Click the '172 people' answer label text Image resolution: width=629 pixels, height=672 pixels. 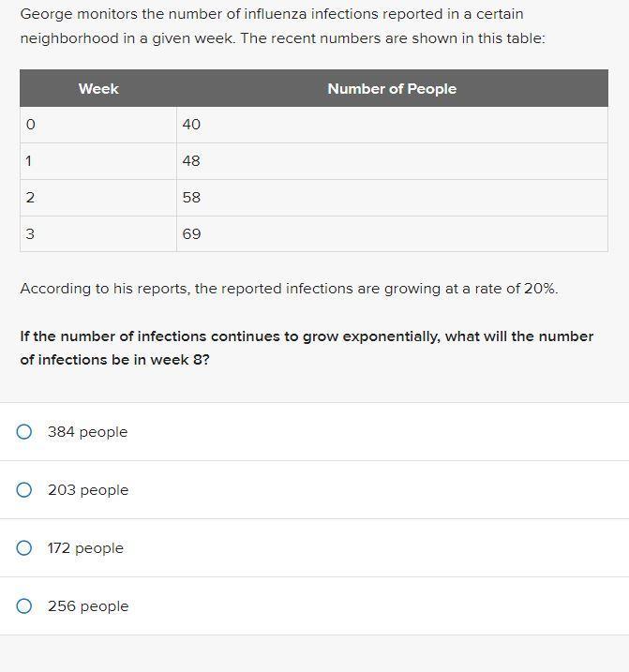pos(85,548)
